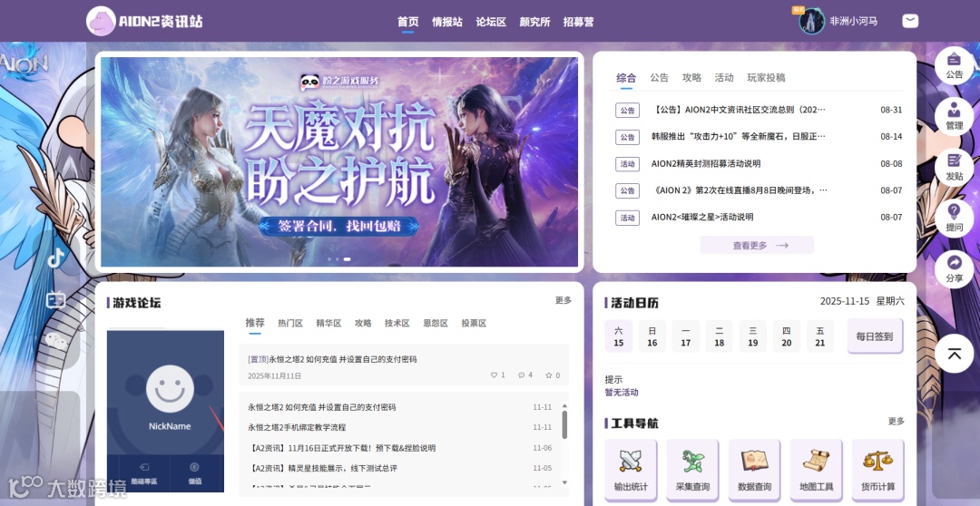Open the mail envelope icon in header
Image resolution: width=980 pixels, height=506 pixels.
click(910, 21)
